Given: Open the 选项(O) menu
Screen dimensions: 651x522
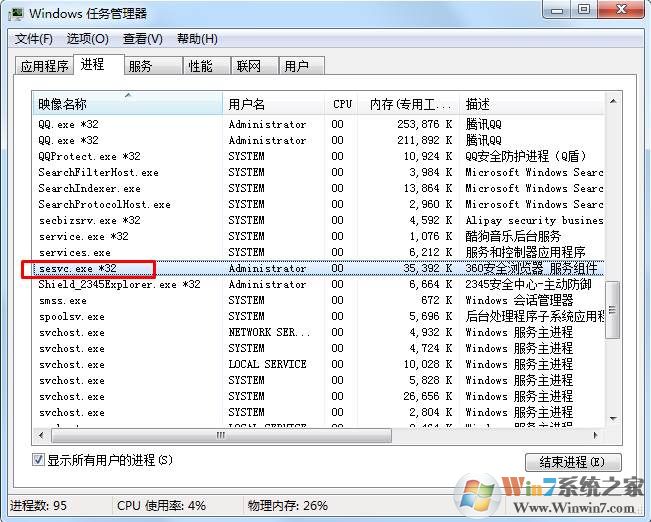Looking at the screenshot, I should click(88, 39).
